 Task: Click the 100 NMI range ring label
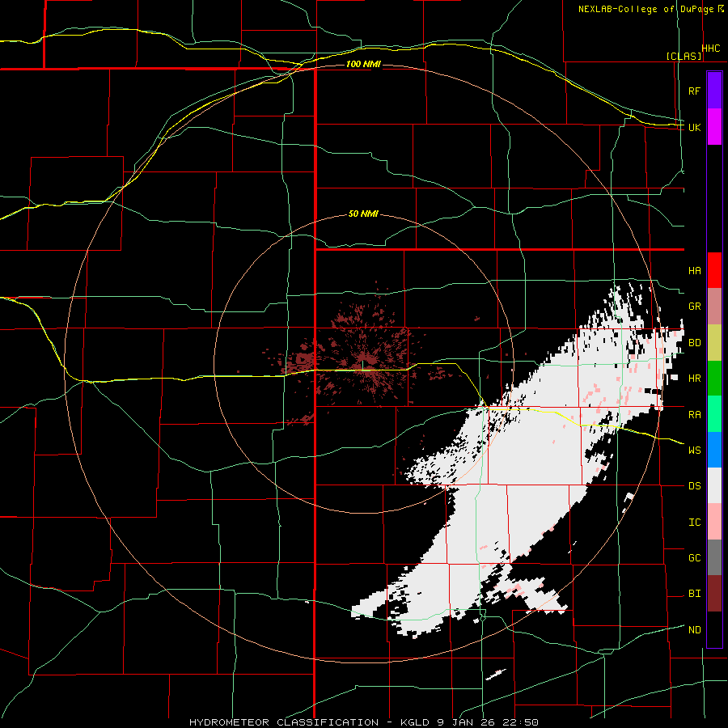(363, 64)
